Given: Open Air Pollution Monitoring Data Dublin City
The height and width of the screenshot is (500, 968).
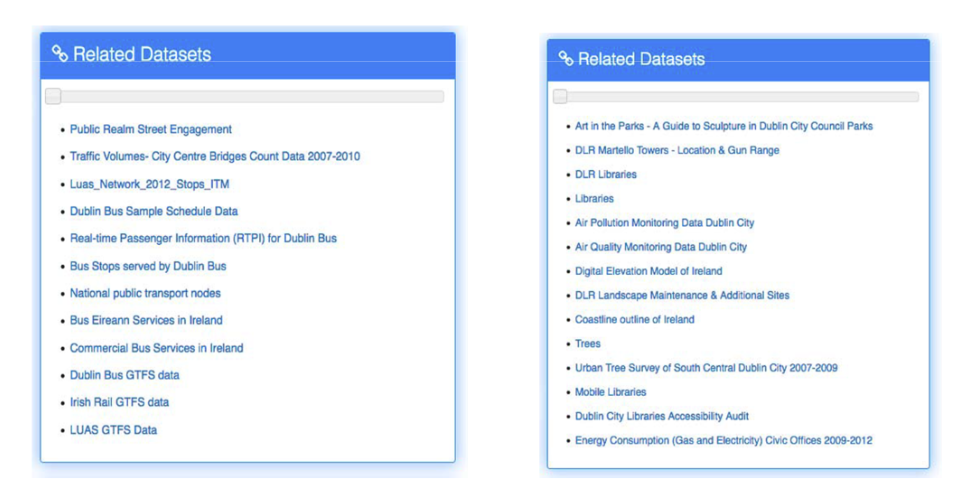Looking at the screenshot, I should pos(664,223).
